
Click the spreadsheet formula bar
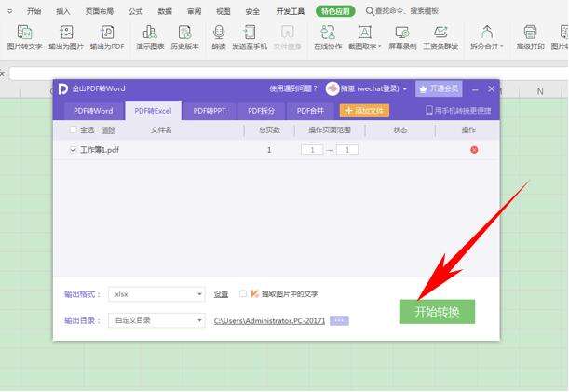coord(288,74)
